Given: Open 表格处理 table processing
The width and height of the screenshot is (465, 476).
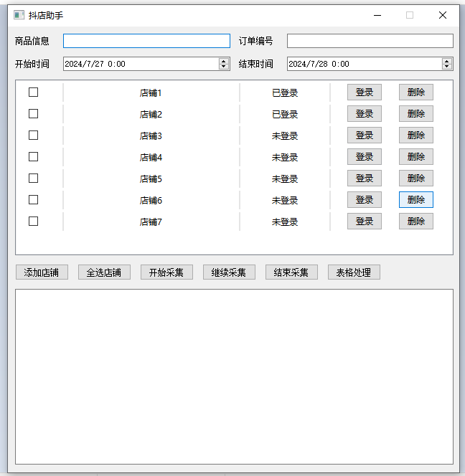Looking at the screenshot, I should [x=354, y=272].
